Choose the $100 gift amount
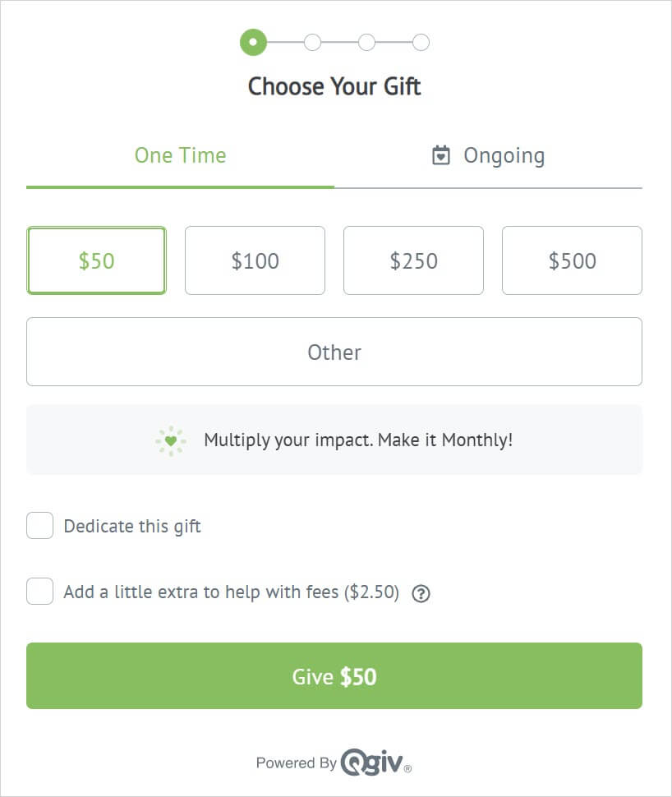672x797 pixels. click(x=255, y=260)
